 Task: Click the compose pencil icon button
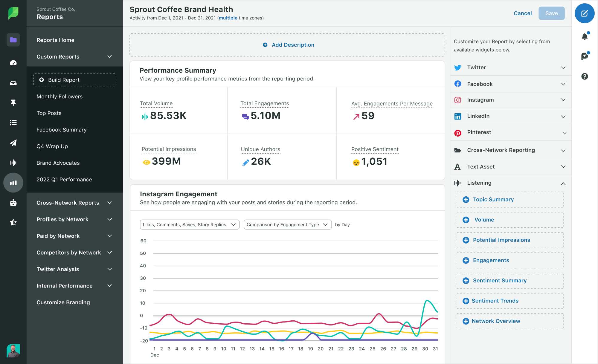(584, 13)
